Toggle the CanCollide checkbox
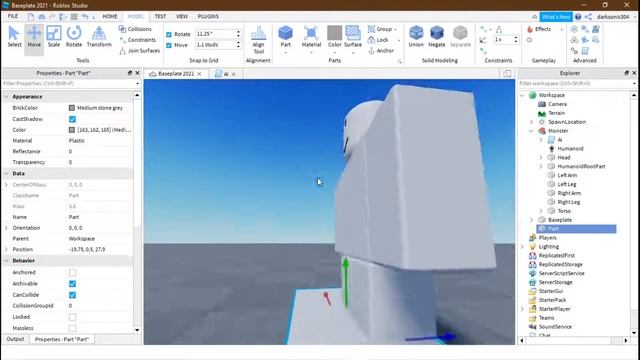640x360 pixels. tap(72, 295)
